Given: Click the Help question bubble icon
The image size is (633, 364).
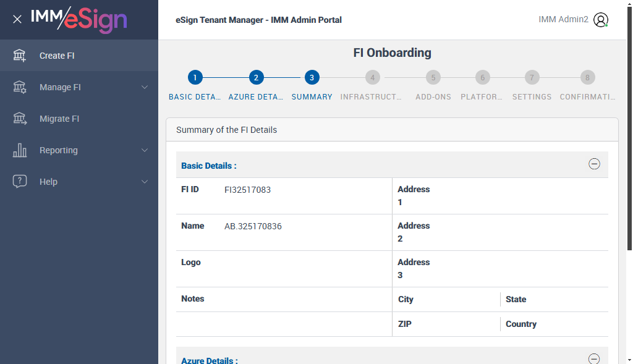Looking at the screenshot, I should click(20, 182).
